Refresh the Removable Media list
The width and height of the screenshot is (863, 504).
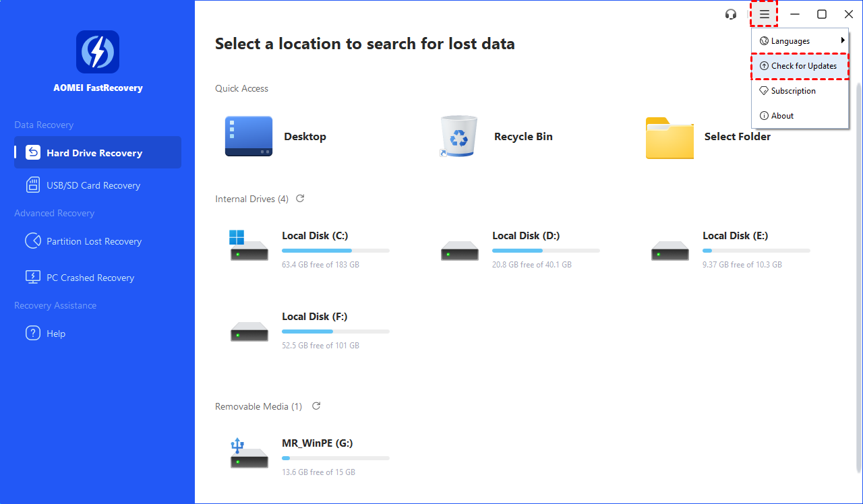(316, 406)
